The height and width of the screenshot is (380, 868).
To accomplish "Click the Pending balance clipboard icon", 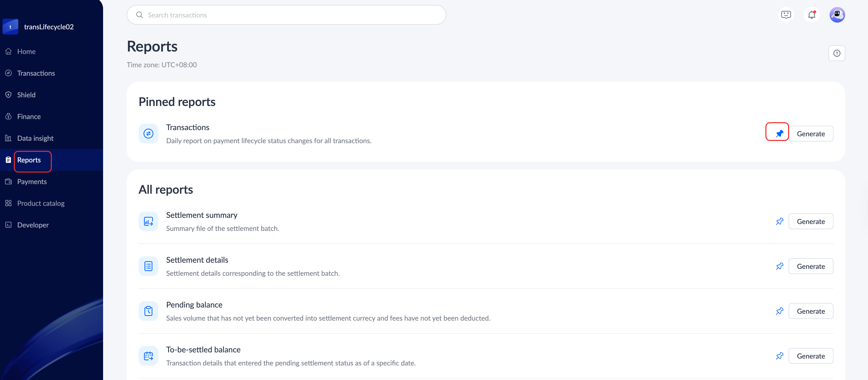I will (x=148, y=311).
